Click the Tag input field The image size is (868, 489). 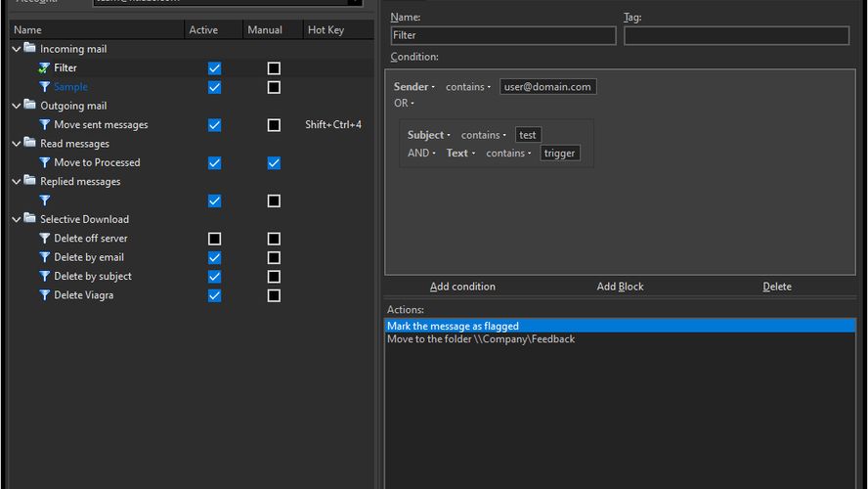[736, 35]
